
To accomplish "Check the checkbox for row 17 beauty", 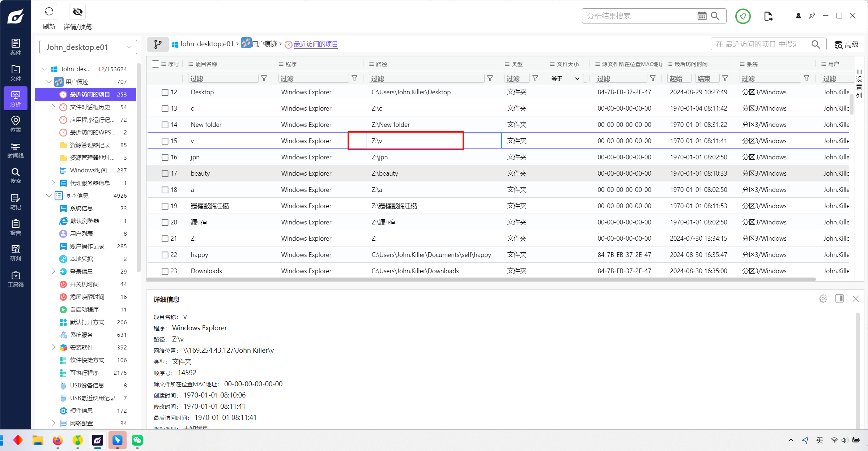I will (x=165, y=173).
